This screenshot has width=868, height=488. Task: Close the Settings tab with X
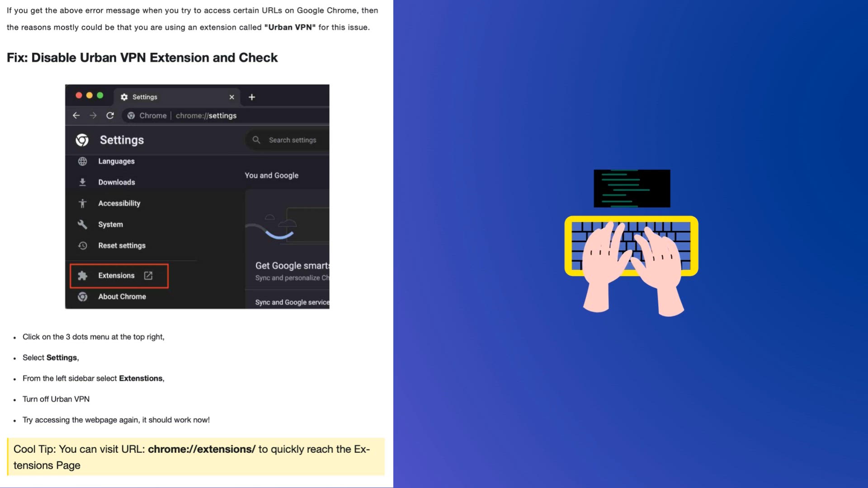point(231,97)
